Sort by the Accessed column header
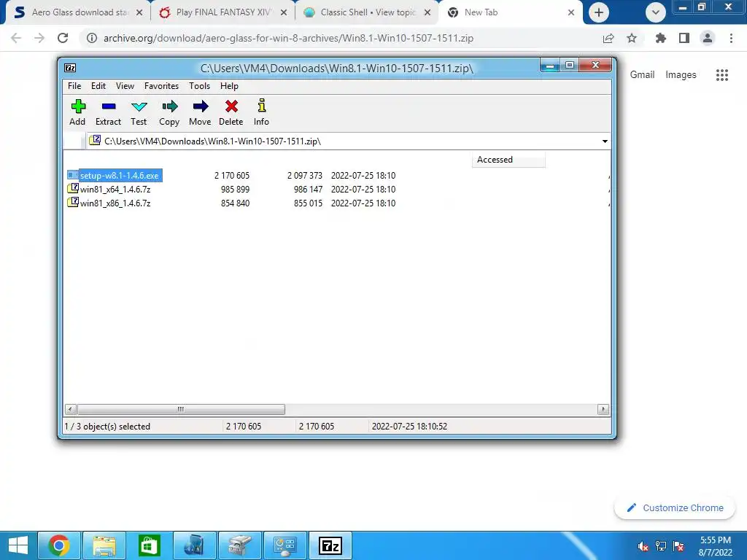 (x=508, y=160)
